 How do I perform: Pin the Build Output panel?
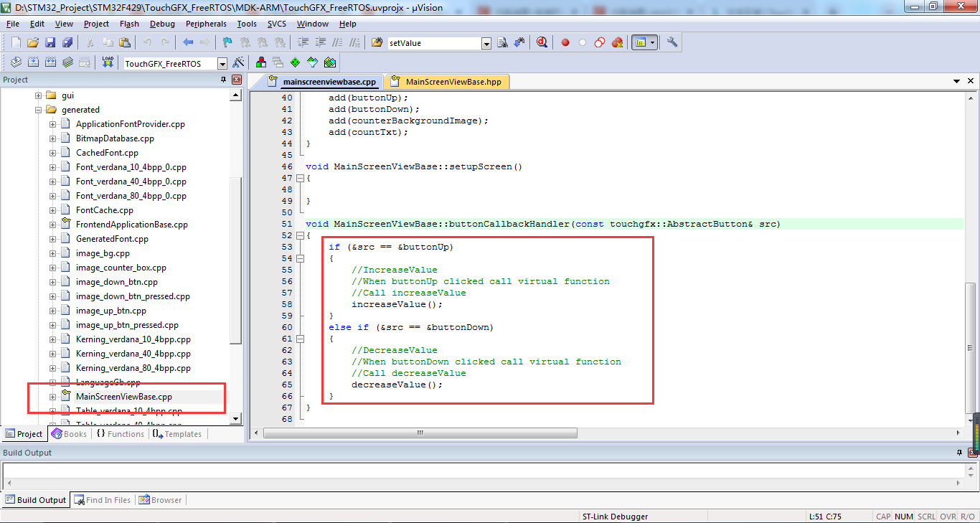[960, 453]
